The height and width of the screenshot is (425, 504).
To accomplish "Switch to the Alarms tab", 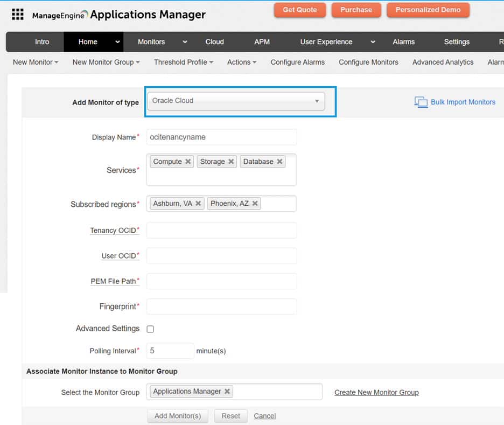I will tap(403, 41).
